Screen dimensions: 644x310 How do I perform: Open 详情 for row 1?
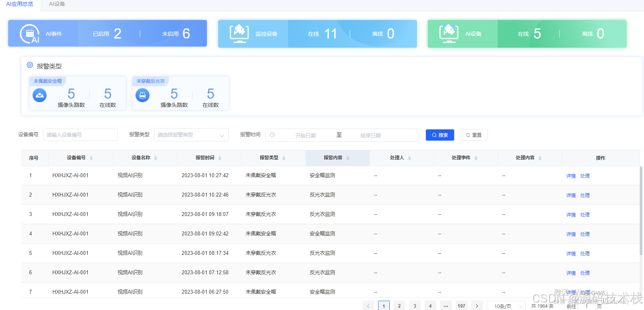(x=571, y=176)
